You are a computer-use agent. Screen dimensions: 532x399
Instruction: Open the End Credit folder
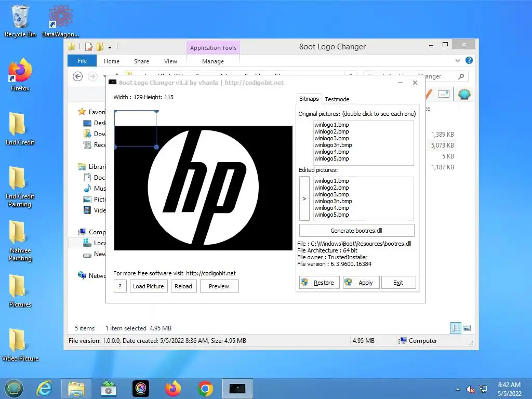coord(20,129)
